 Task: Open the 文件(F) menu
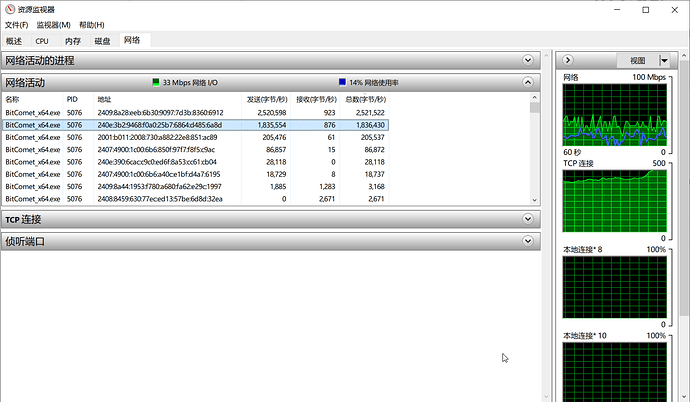[17, 25]
